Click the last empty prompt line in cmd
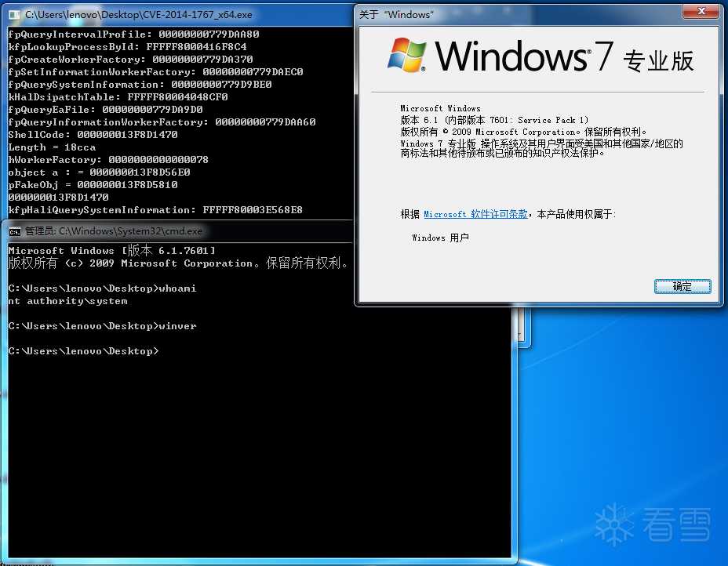Viewport: 728px width, 566px height. point(84,351)
